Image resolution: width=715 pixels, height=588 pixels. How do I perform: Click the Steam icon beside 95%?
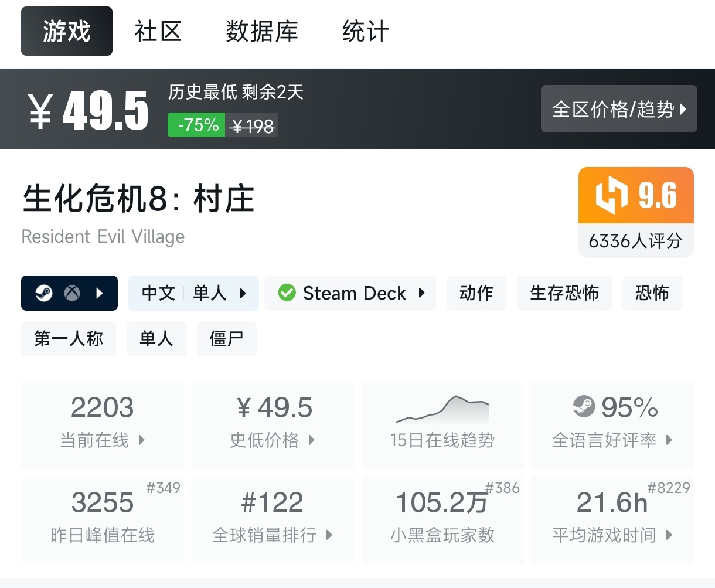[584, 406]
